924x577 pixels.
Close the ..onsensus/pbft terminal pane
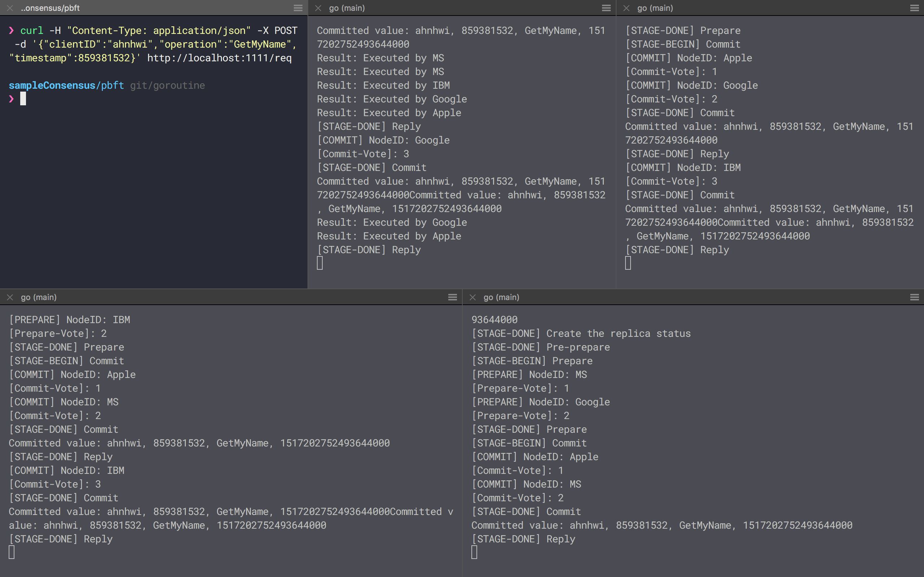tap(10, 8)
